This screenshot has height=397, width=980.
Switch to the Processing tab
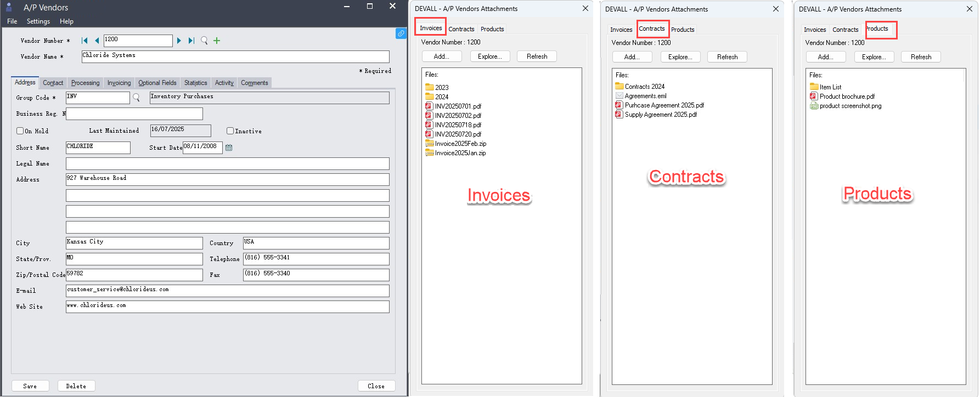pyautogui.click(x=85, y=83)
